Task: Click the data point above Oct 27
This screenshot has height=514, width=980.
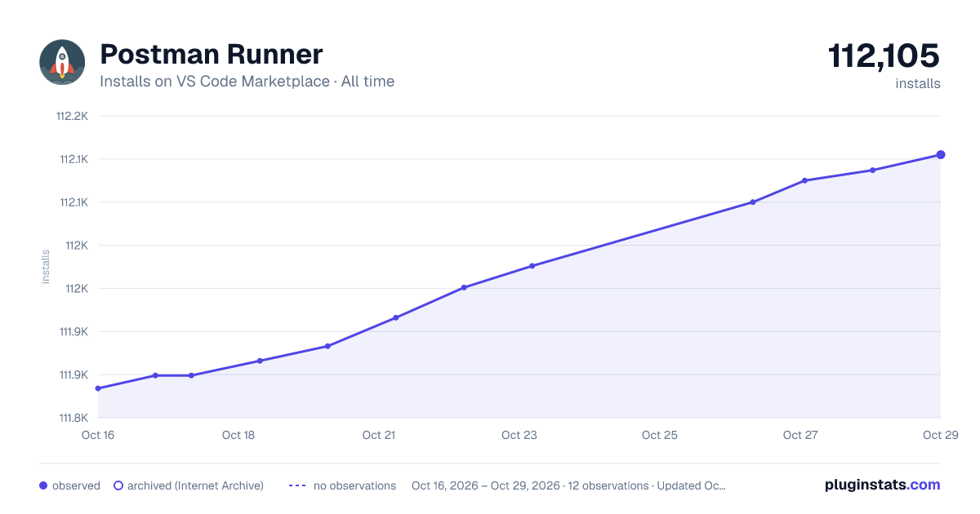Action: point(804,180)
